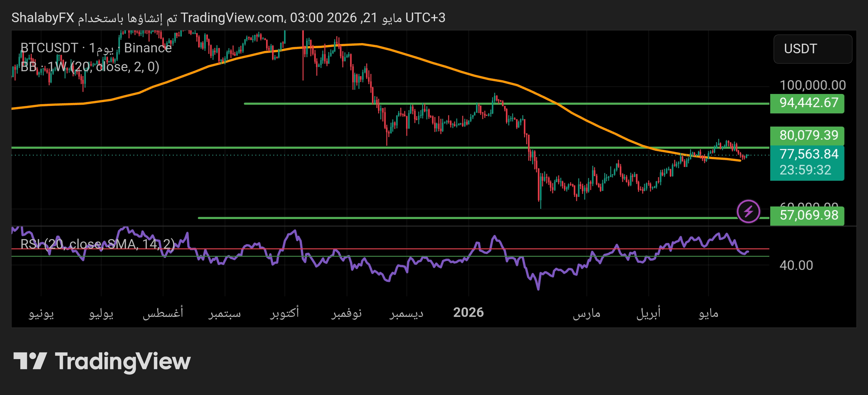Click the 23:59:32 countdown timer

[x=805, y=170]
